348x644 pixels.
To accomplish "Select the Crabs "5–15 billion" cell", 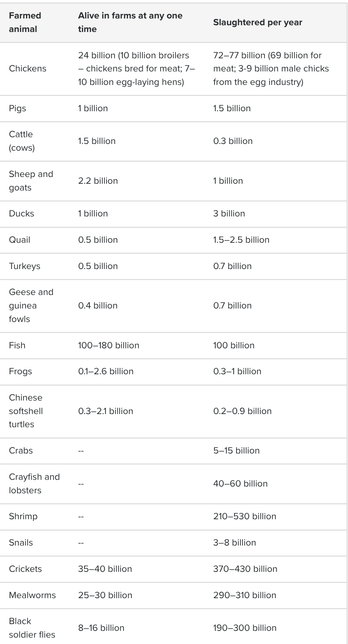I will point(236,451).
